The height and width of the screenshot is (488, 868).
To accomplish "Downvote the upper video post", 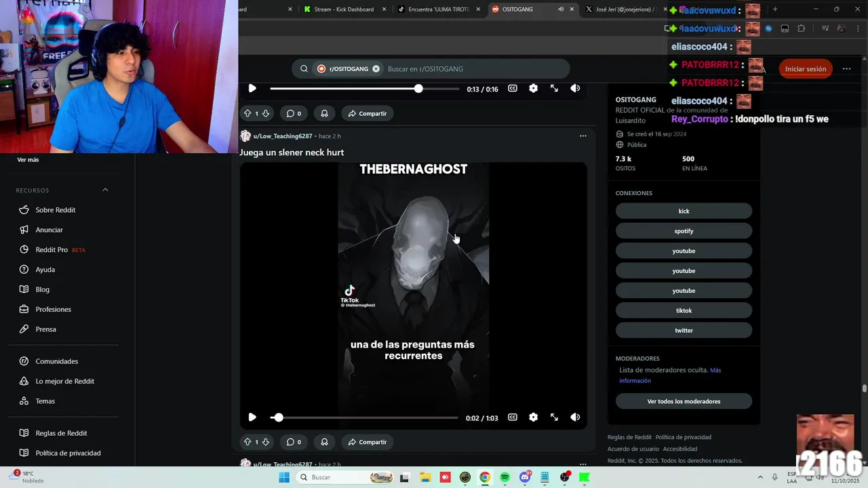I will click(266, 113).
